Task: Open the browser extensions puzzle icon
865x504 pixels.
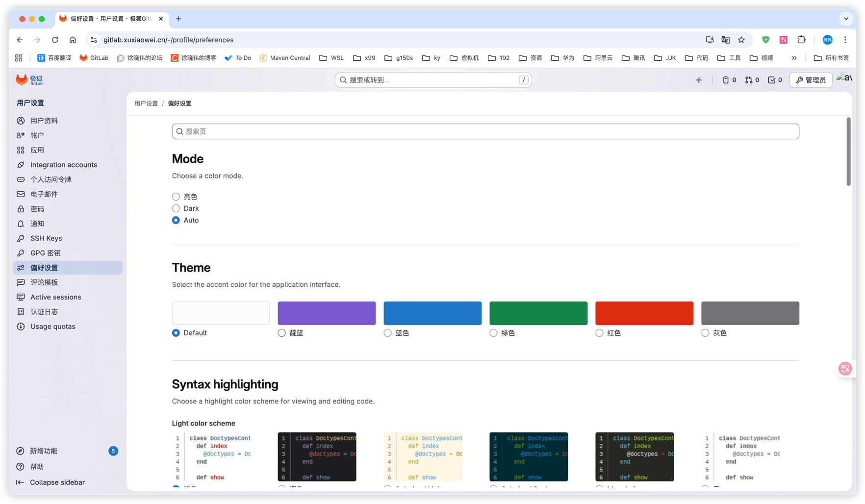Action: [x=801, y=40]
